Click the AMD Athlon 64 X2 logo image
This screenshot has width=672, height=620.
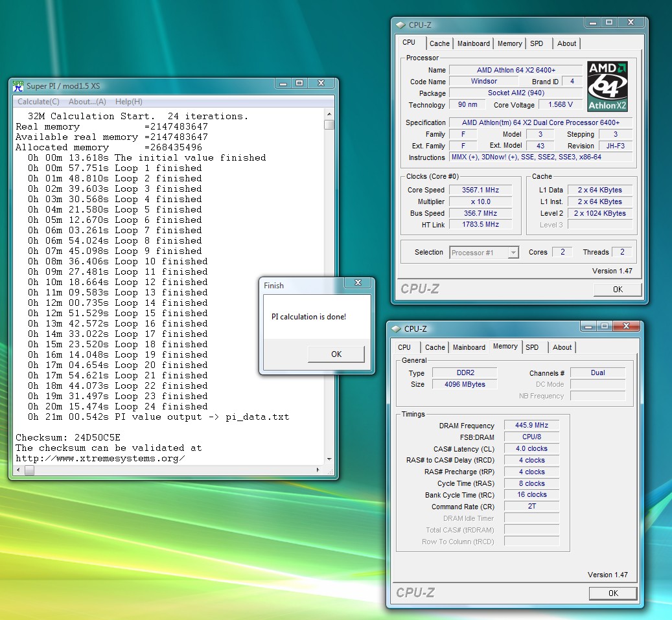[607, 86]
